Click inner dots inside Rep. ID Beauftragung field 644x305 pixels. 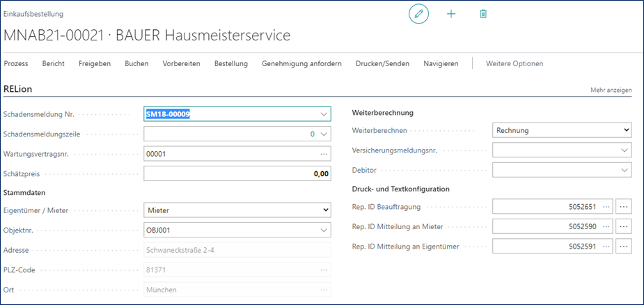click(606, 207)
